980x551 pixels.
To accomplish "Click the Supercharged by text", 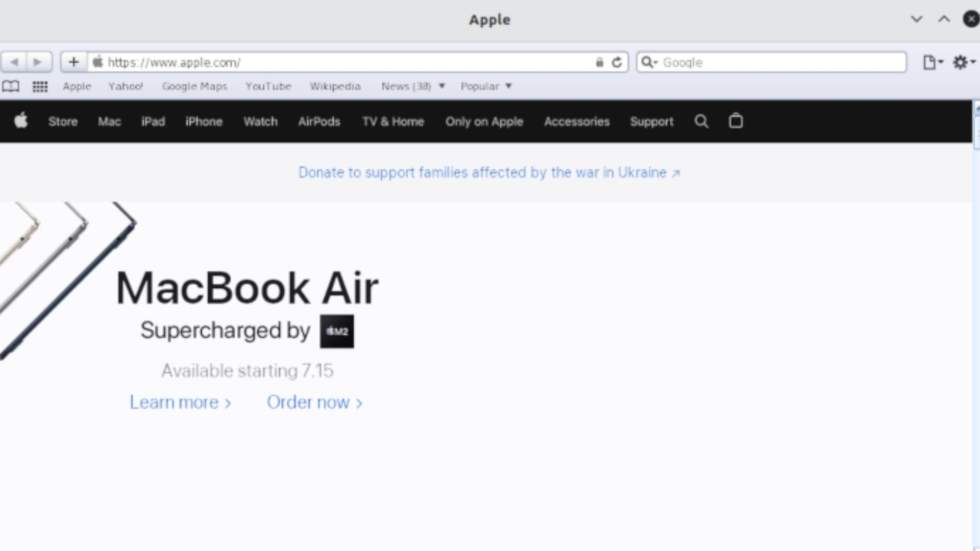I will coord(225,331).
